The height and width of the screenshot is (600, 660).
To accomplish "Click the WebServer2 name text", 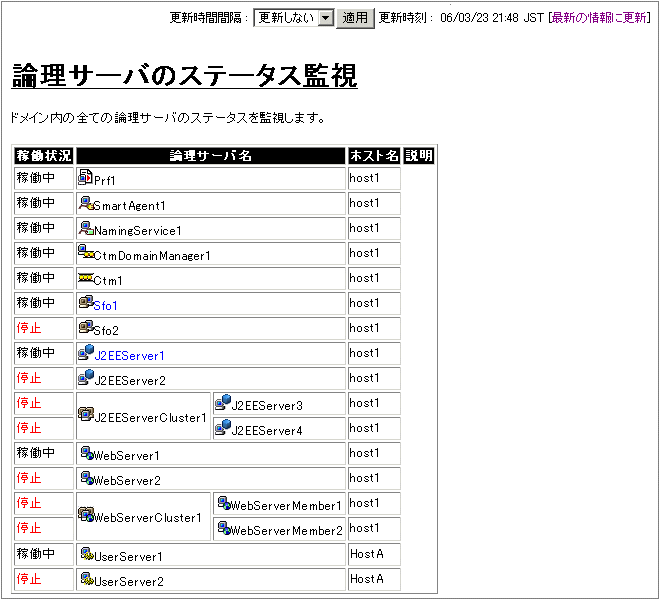I will (x=127, y=481).
